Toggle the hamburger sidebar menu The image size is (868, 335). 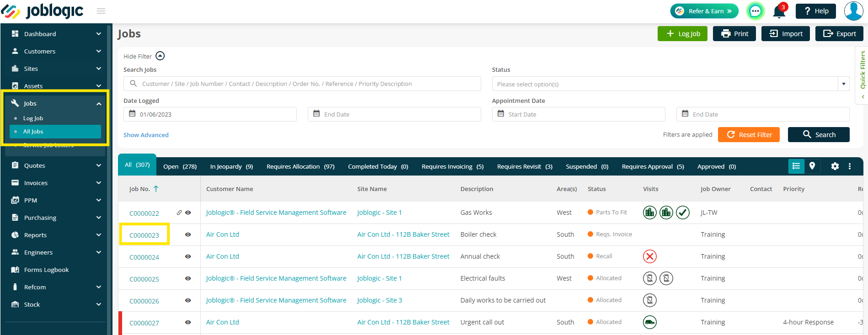pos(101,11)
